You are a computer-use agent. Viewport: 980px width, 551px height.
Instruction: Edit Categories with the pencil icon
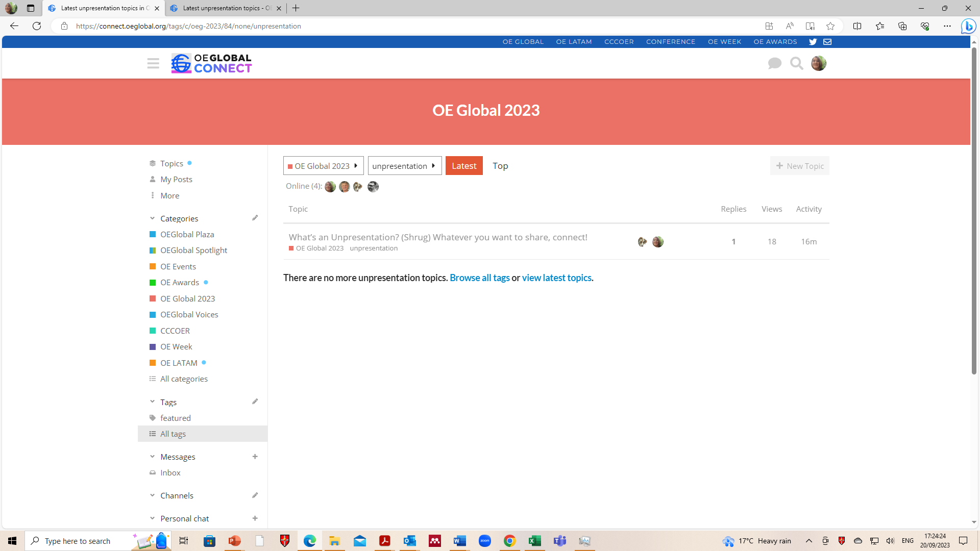tap(255, 218)
